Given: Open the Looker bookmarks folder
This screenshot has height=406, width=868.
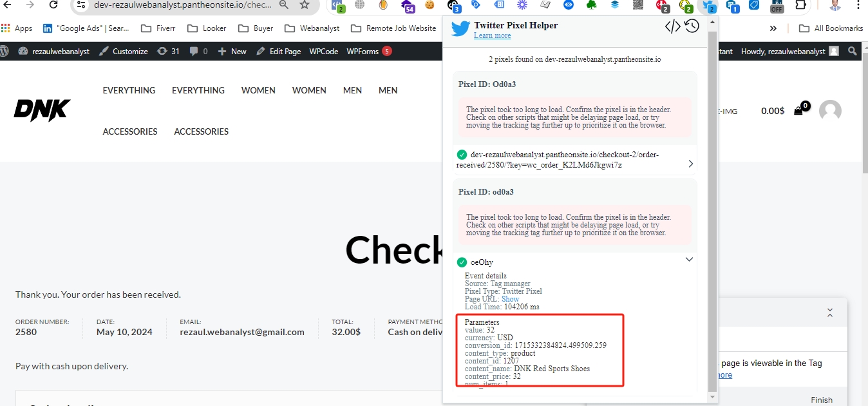Looking at the screenshot, I should click(207, 28).
